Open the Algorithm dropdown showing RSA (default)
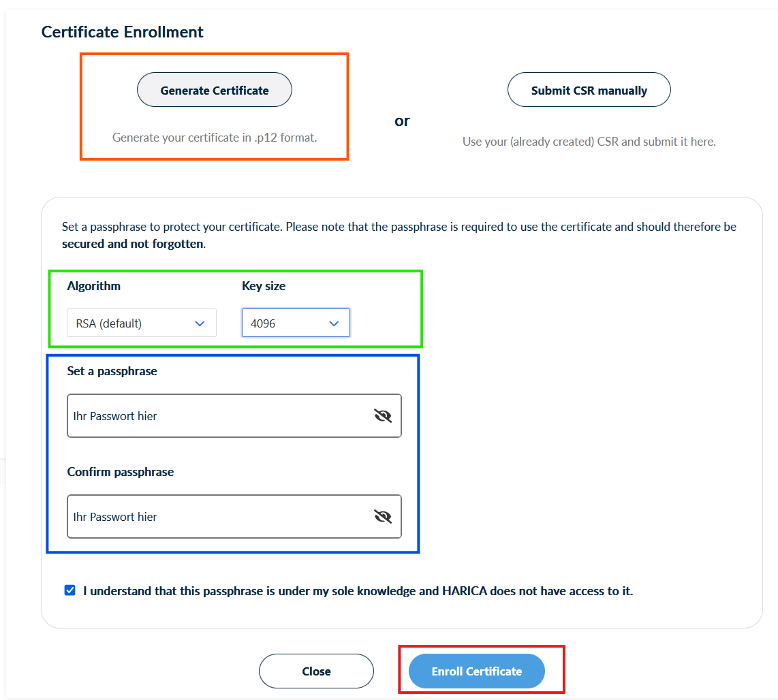The height and width of the screenshot is (700, 778). tap(142, 323)
